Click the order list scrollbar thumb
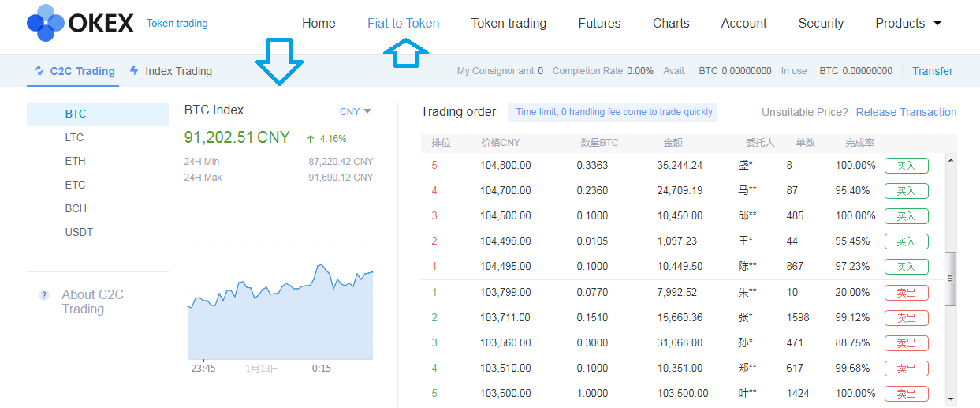This screenshot has width=980, height=408. click(950, 279)
